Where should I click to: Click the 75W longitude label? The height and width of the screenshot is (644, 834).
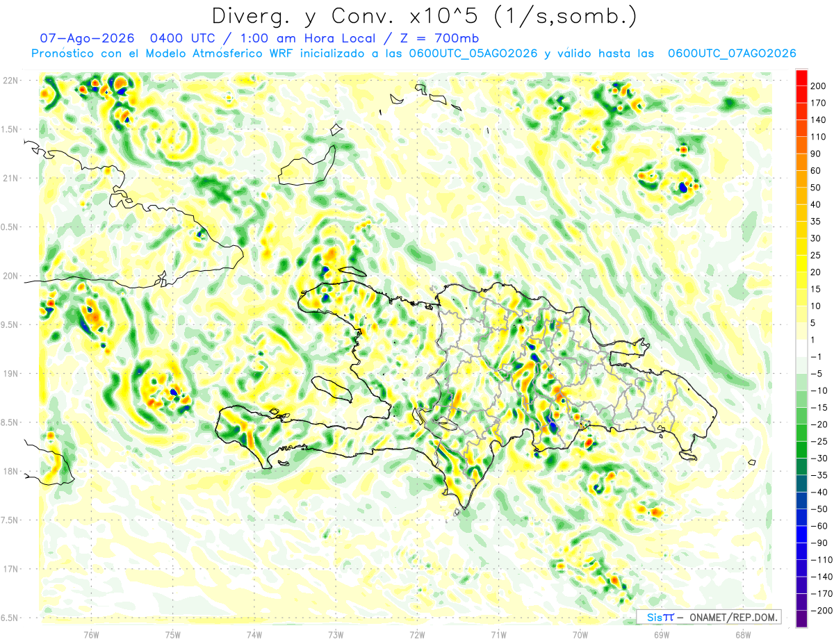pyautogui.click(x=172, y=635)
